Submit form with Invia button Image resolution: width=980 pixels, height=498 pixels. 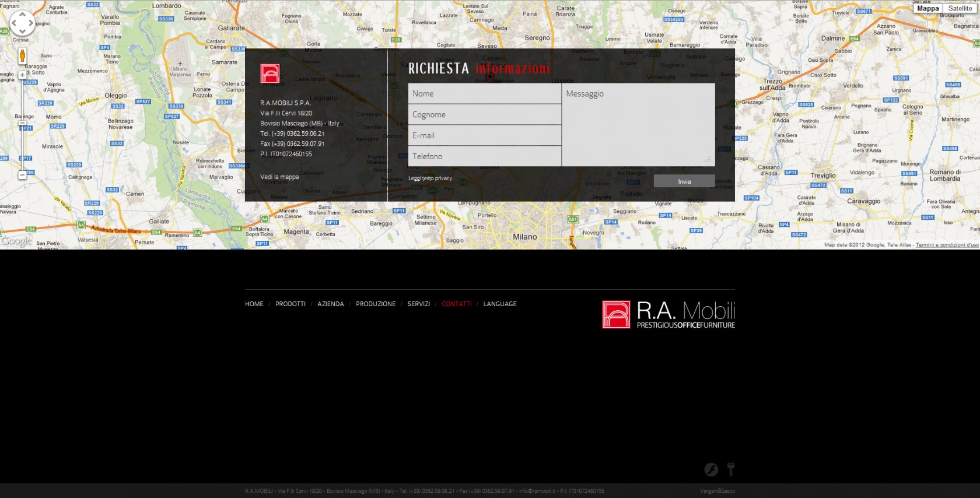click(x=684, y=181)
